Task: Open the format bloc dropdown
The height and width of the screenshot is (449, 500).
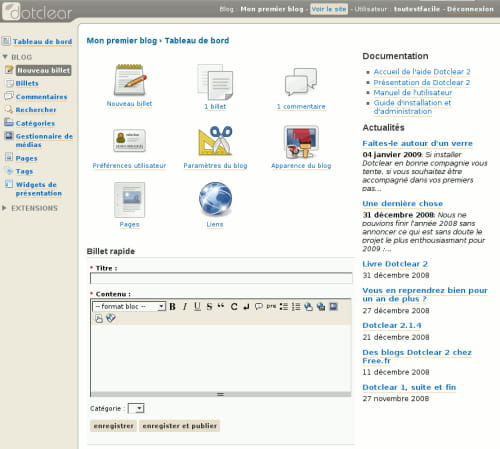Action: point(129,306)
